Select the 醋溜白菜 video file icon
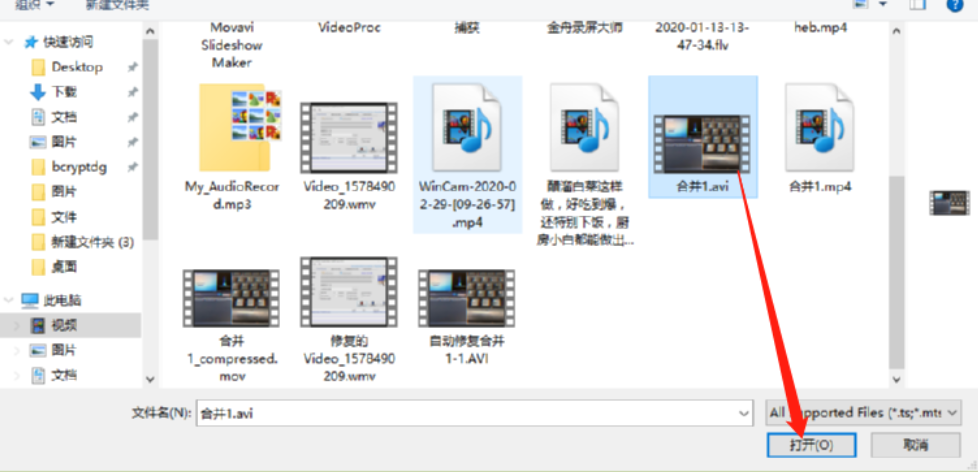 point(584,128)
